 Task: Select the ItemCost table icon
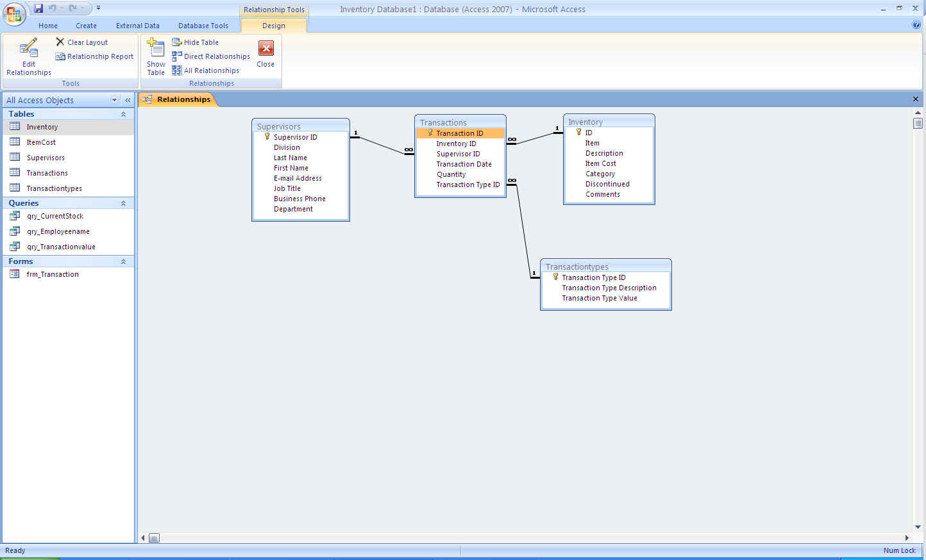click(15, 142)
